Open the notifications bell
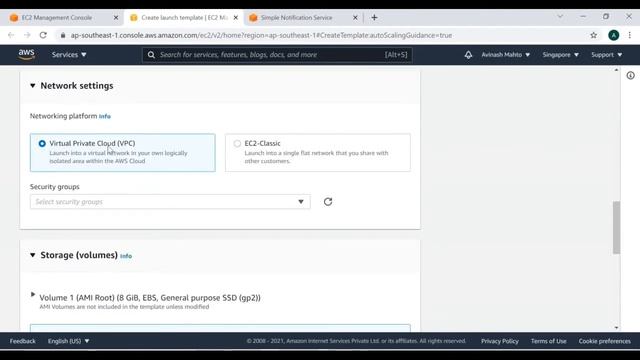Screen dimensions: 640x360 click(468, 55)
